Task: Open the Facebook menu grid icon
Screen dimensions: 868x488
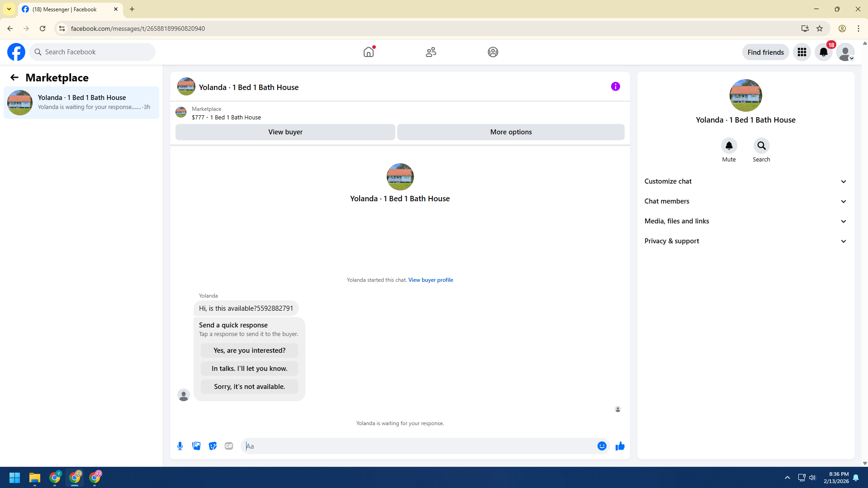Action: pos(802,52)
